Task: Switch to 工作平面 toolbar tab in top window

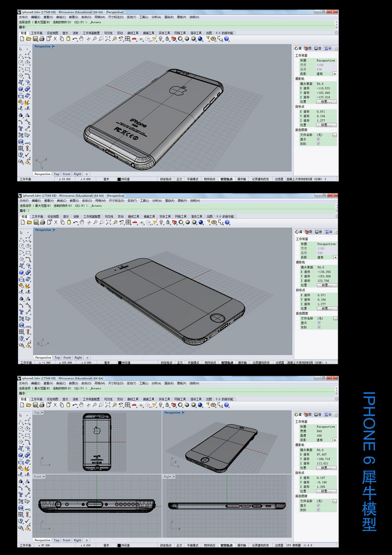Action: [x=38, y=33]
